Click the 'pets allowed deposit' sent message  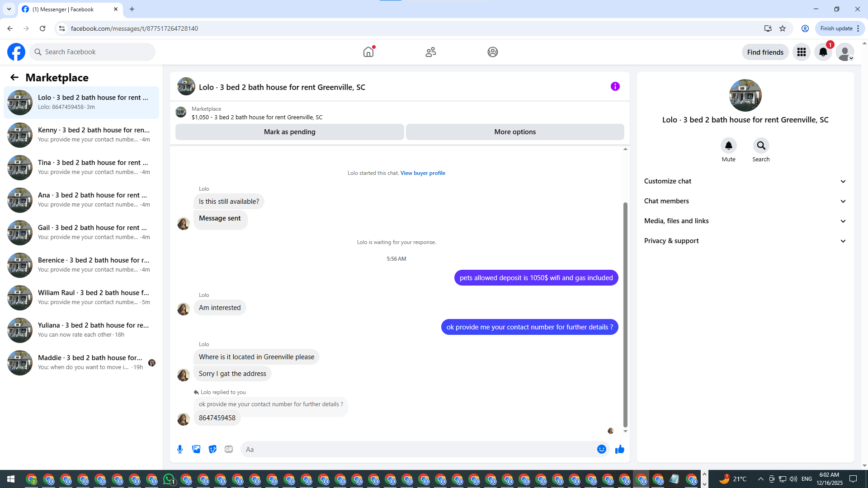click(x=536, y=278)
